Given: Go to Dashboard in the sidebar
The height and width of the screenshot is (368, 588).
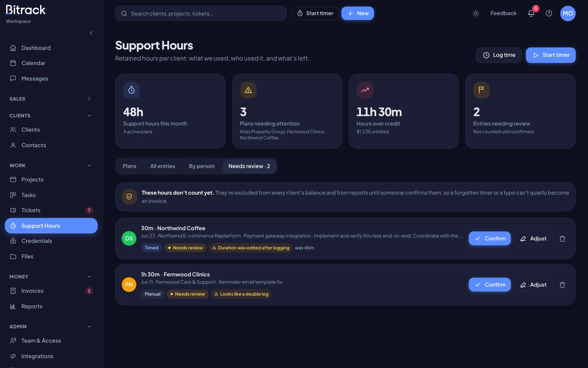Looking at the screenshot, I should 51,48.
